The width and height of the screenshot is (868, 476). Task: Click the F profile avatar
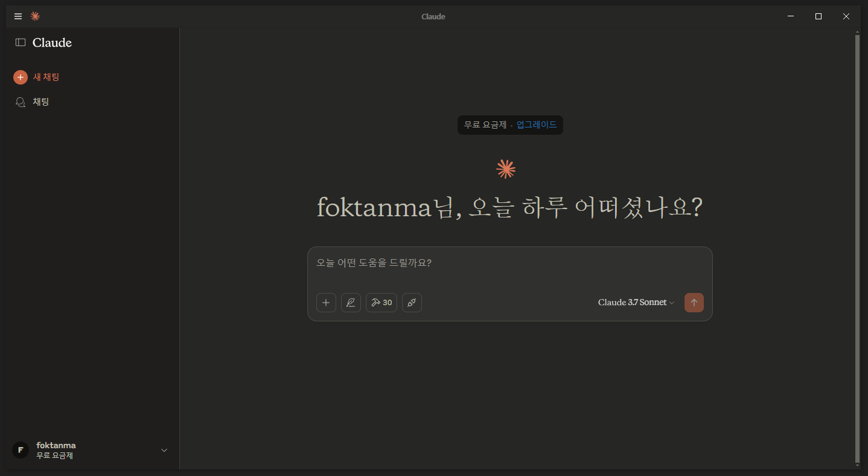click(x=21, y=450)
